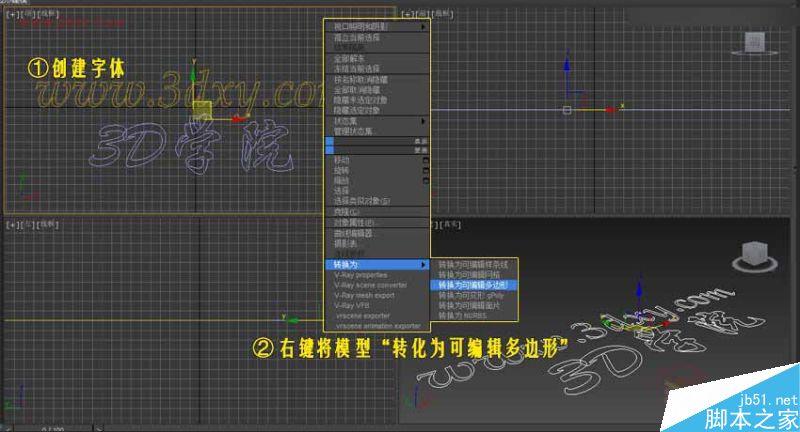This screenshot has height=432, width=800.
Task: Select 隐藏未选定对象 menu entry
Action: pos(360,100)
